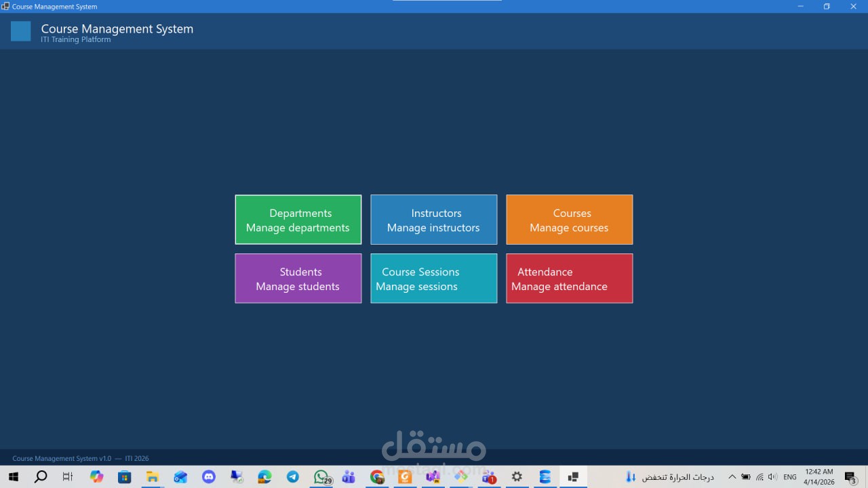Screen dimensions: 868x488
Task: Open the calendar from the clock display
Action: [818, 476]
